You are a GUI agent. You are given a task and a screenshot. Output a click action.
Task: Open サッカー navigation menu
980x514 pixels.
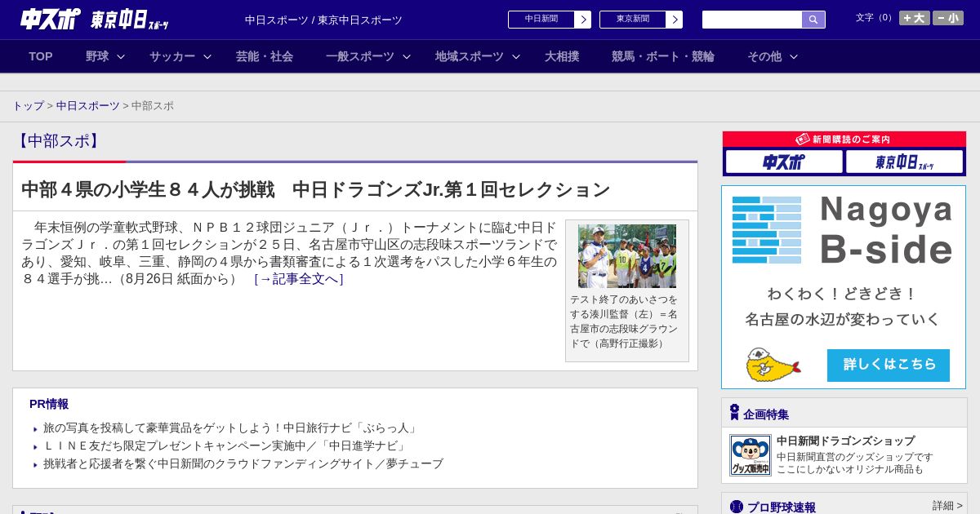coord(172,56)
